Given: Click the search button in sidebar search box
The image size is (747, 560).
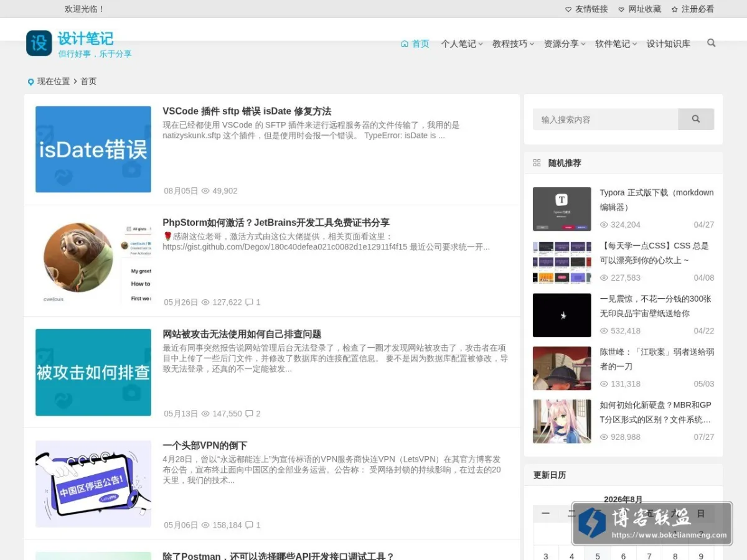Looking at the screenshot, I should 696,119.
